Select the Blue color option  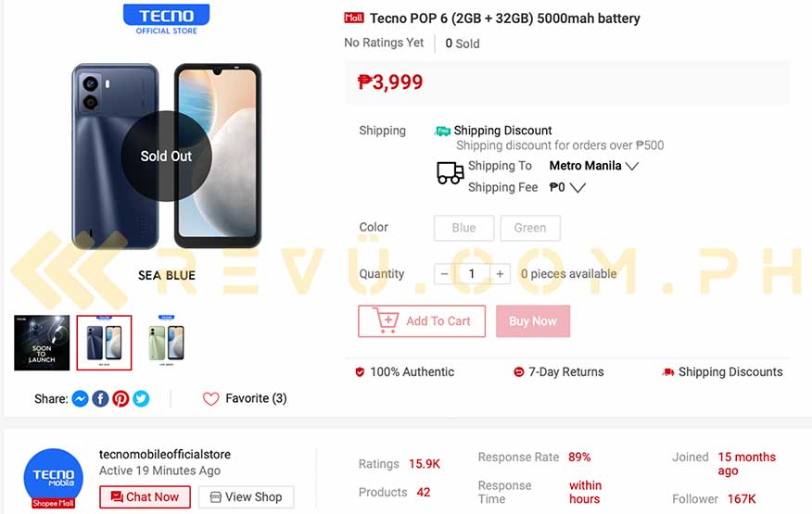tap(463, 228)
